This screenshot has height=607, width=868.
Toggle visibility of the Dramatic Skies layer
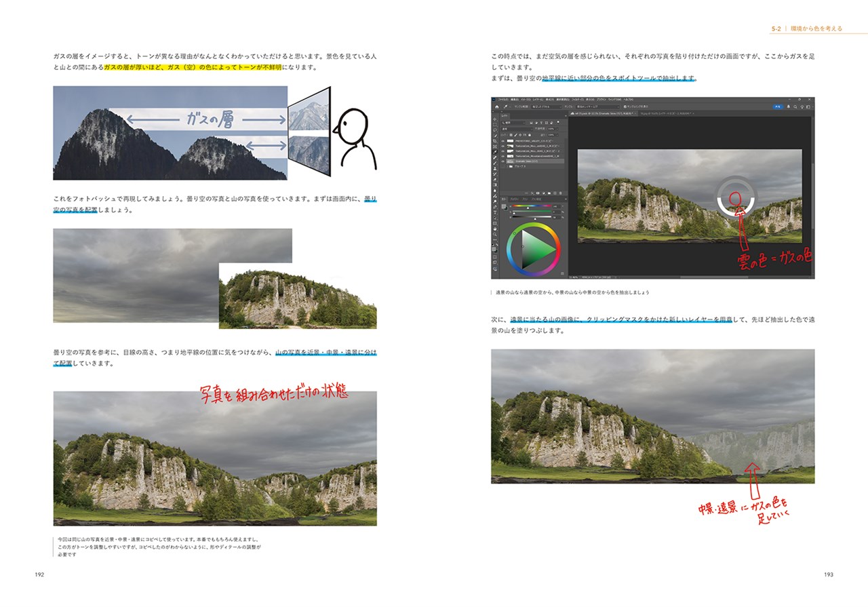503,161
